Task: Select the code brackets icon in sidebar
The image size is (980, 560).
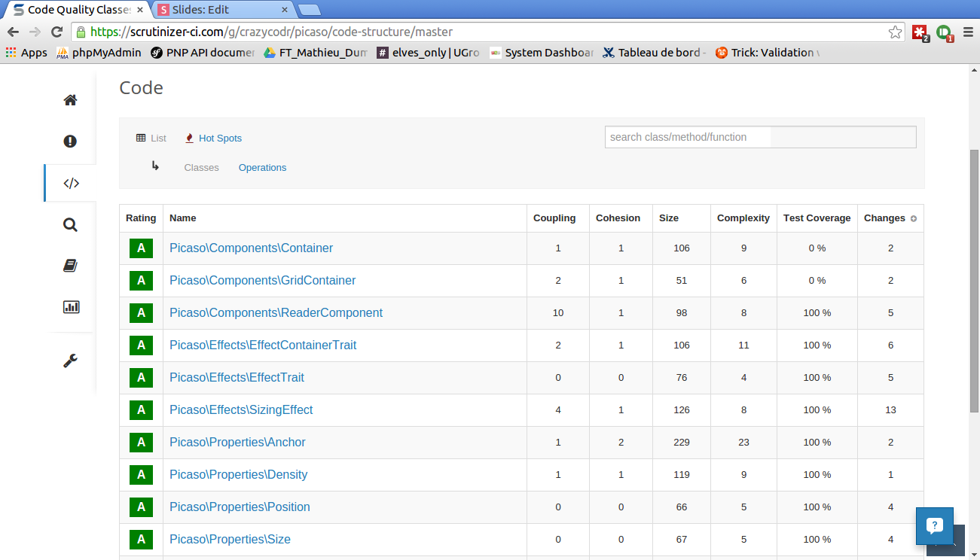Action: [71, 183]
